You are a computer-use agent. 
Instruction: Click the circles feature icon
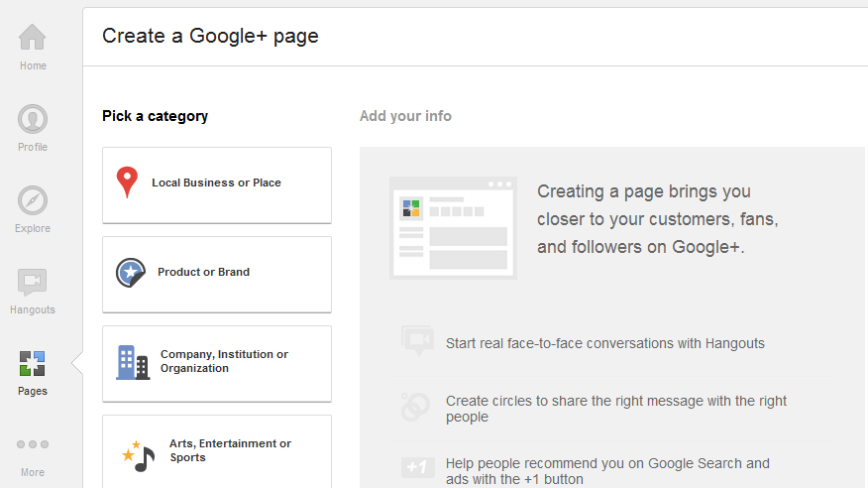pos(415,407)
